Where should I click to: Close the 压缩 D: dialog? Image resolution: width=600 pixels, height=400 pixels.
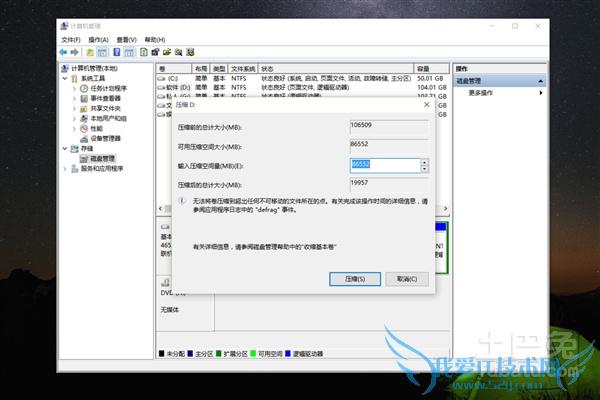pyautogui.click(x=427, y=104)
